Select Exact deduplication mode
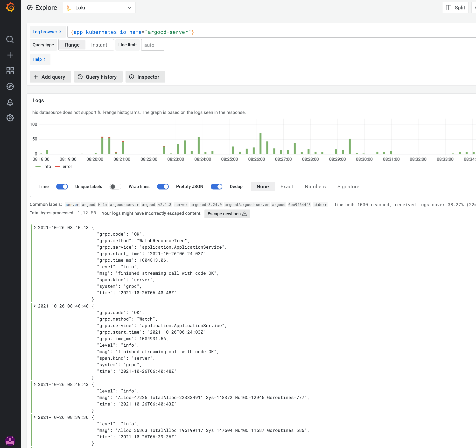The width and height of the screenshot is (476, 448). pyautogui.click(x=287, y=186)
